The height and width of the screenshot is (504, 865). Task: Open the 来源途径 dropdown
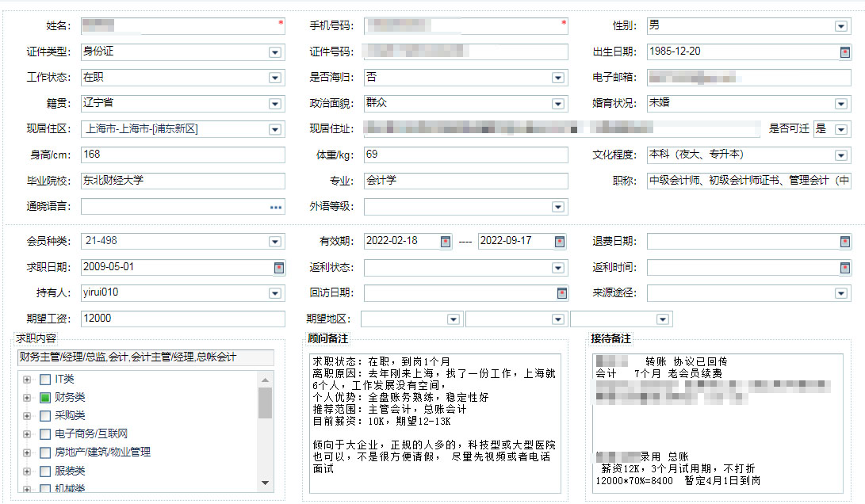click(x=840, y=293)
